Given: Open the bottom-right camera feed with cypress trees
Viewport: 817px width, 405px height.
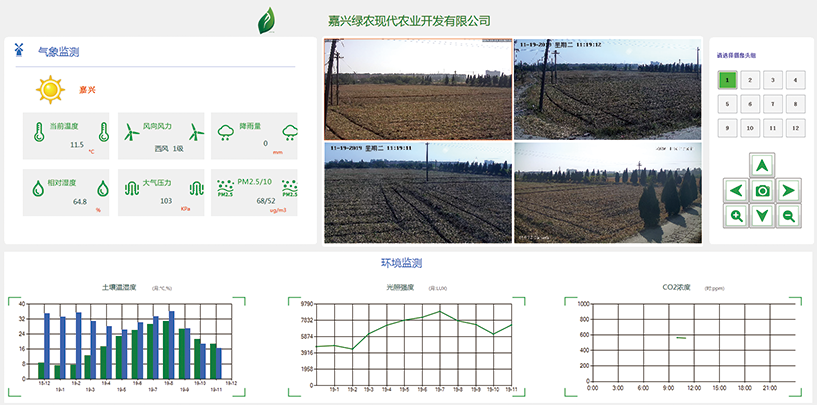Looking at the screenshot, I should click(x=608, y=192).
